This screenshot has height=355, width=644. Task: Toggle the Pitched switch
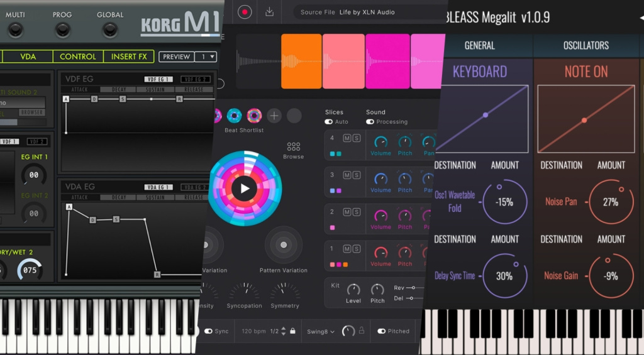click(381, 331)
